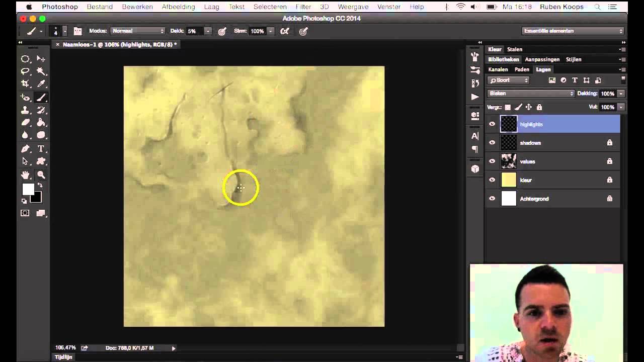Open the brush preset picker arrow
Viewport: 644px width, 362px height.
(x=64, y=31)
